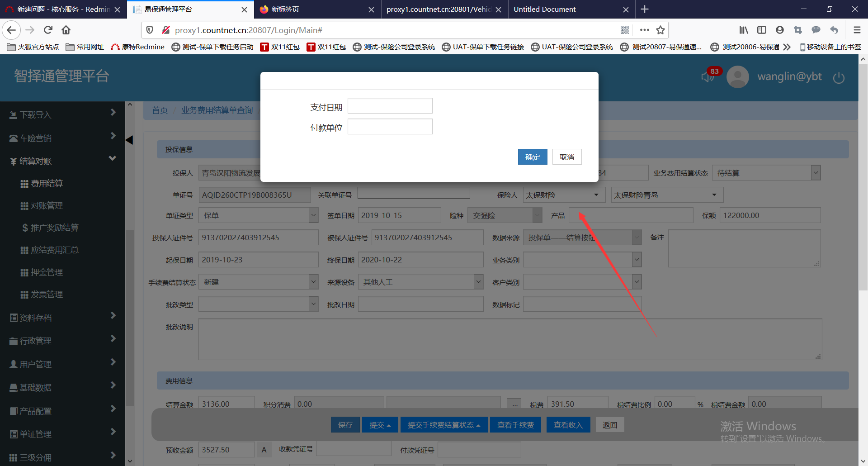Viewport: 868px width, 466px height.
Task: Bookmark this page with the star
Action: click(660, 30)
